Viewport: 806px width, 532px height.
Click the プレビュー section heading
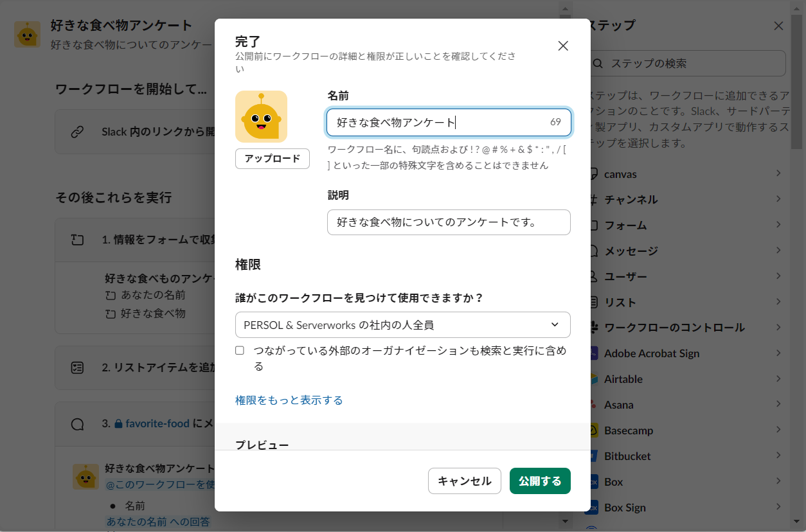click(262, 445)
